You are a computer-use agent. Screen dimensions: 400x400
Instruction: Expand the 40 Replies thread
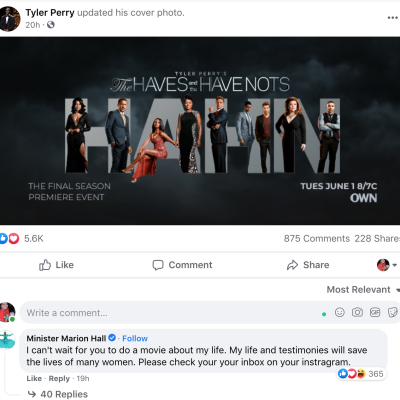(x=58, y=394)
